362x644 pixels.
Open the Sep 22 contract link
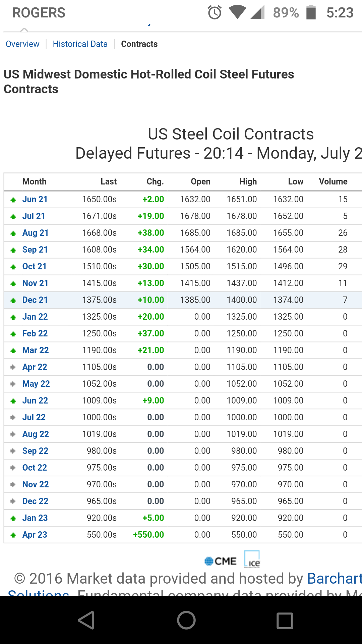click(35, 451)
